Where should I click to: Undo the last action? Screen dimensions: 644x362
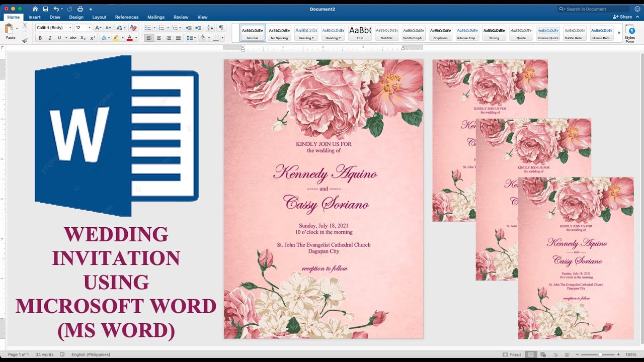tap(56, 9)
